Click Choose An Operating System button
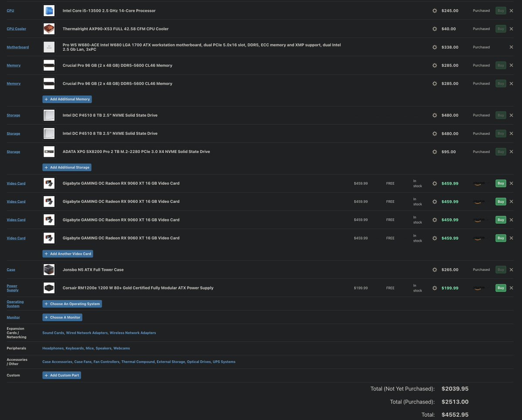The image size is (522, 420). point(72,304)
